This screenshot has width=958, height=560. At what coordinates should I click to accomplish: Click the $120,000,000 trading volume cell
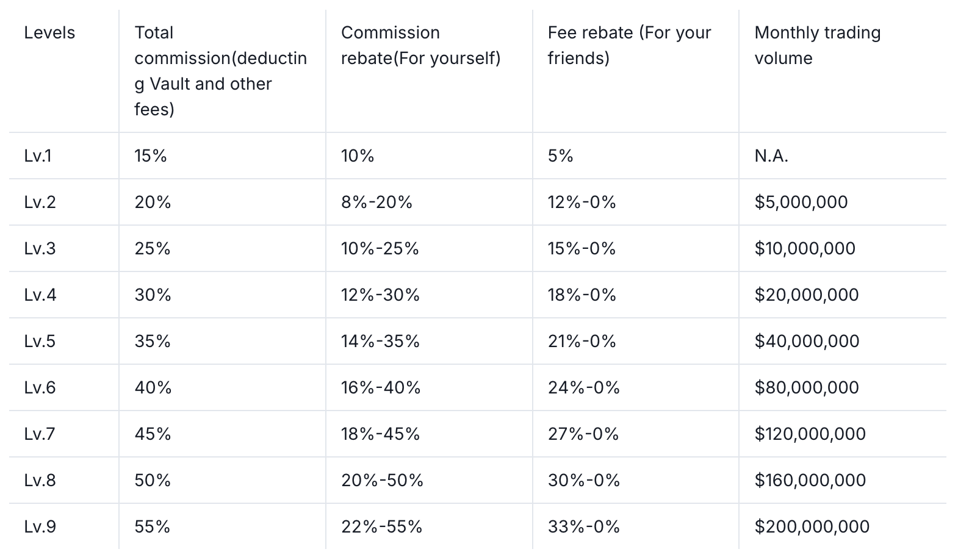pos(810,434)
